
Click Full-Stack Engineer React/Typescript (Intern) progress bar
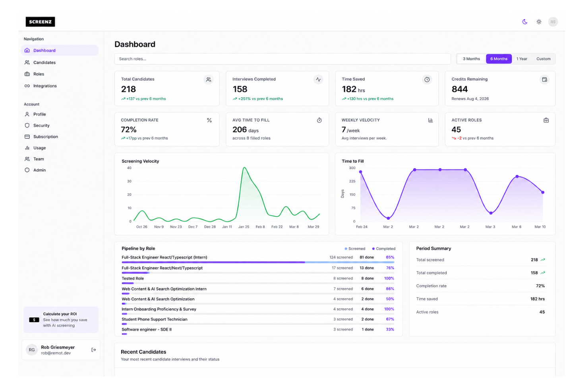258,263
